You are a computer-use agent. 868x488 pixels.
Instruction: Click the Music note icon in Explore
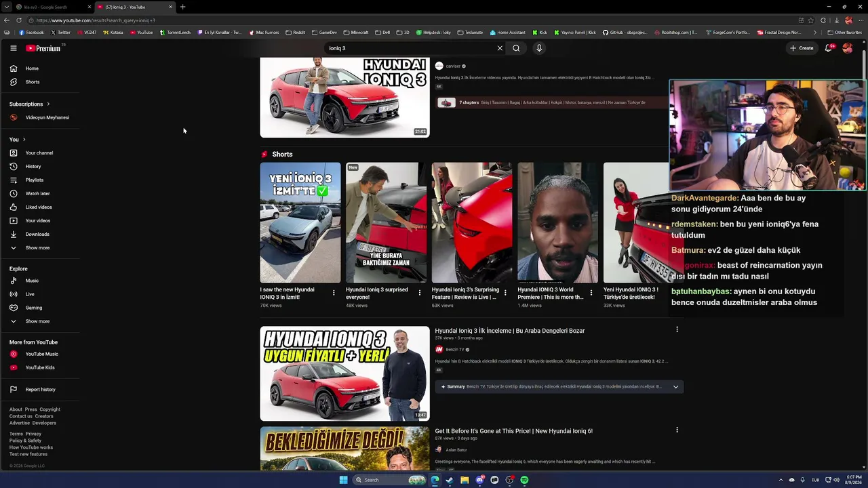[x=14, y=281]
